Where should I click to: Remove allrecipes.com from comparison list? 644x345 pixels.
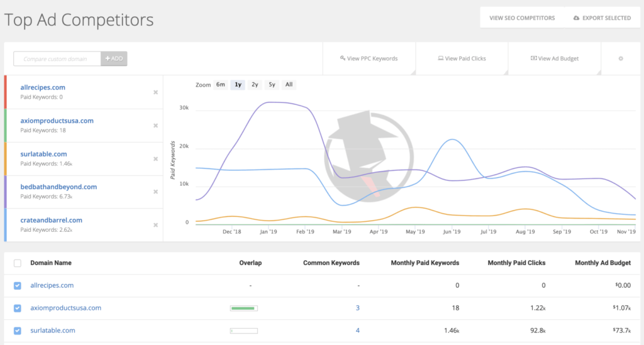coord(156,92)
